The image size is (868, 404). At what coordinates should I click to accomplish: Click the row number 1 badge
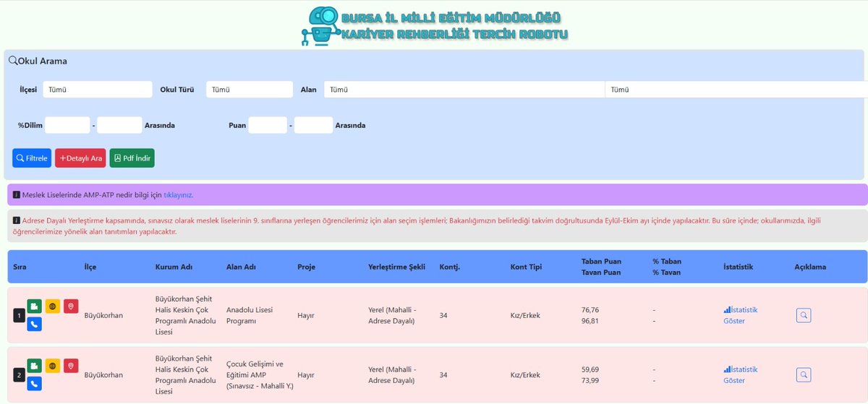coord(18,315)
